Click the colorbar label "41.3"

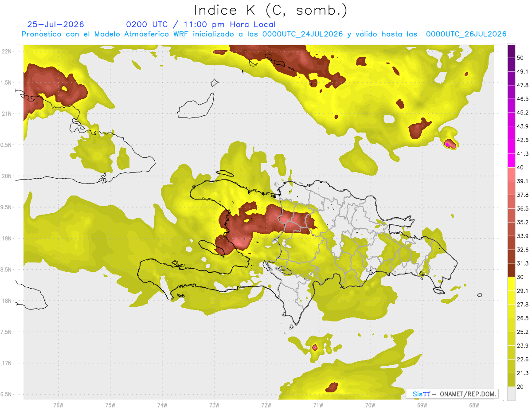click(522, 154)
